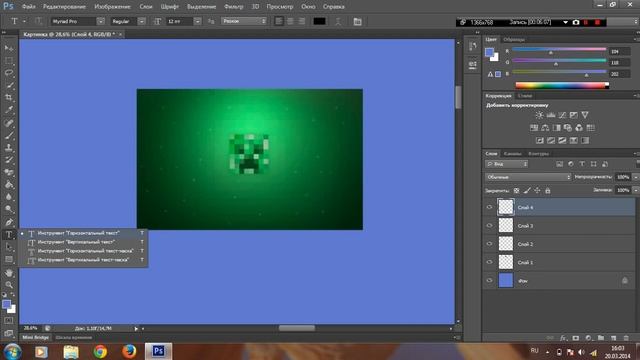The height and width of the screenshot is (360, 640).
Task: Hide layer Слой 4 with eye icon
Action: (x=489, y=207)
